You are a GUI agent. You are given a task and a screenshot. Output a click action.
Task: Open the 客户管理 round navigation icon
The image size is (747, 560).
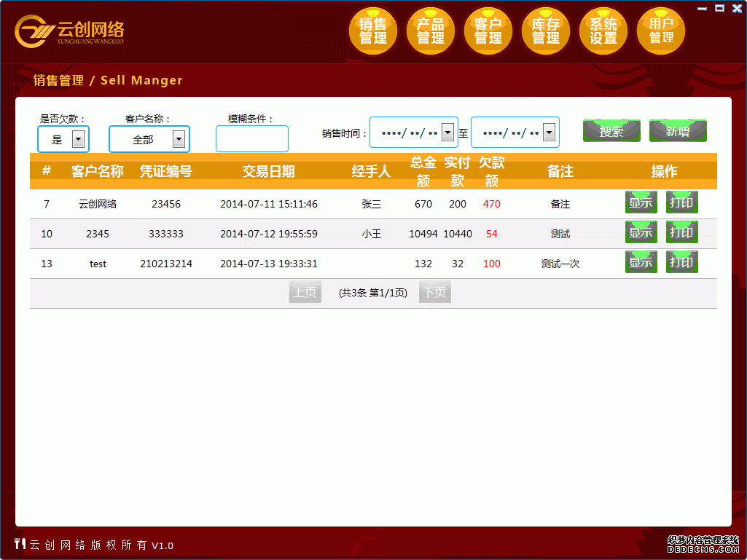tap(488, 31)
